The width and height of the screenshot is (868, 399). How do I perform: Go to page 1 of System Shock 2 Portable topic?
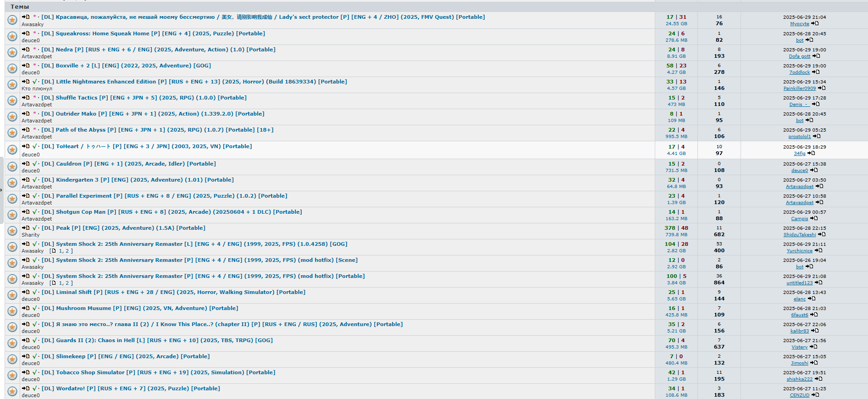(61, 283)
